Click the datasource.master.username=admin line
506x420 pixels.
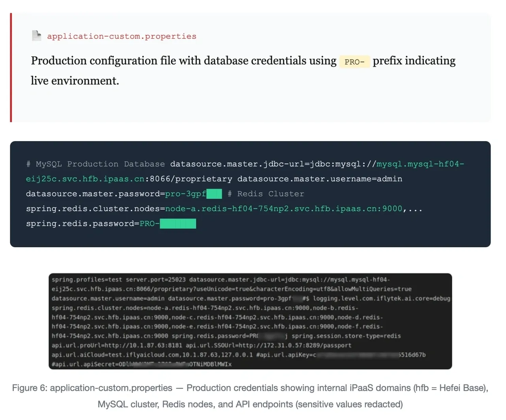click(x=320, y=179)
